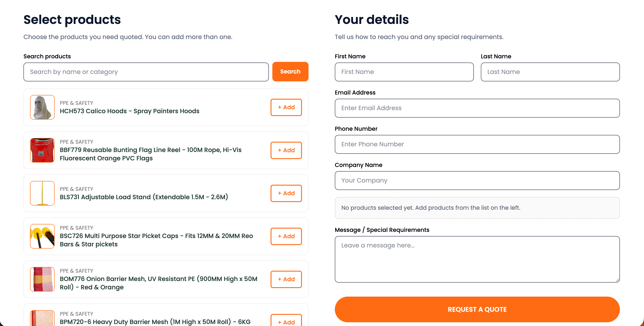This screenshot has height=326, width=644.
Task: Add BPM720-6 Heavy Duty Barrier Mesh
Action: (x=286, y=320)
